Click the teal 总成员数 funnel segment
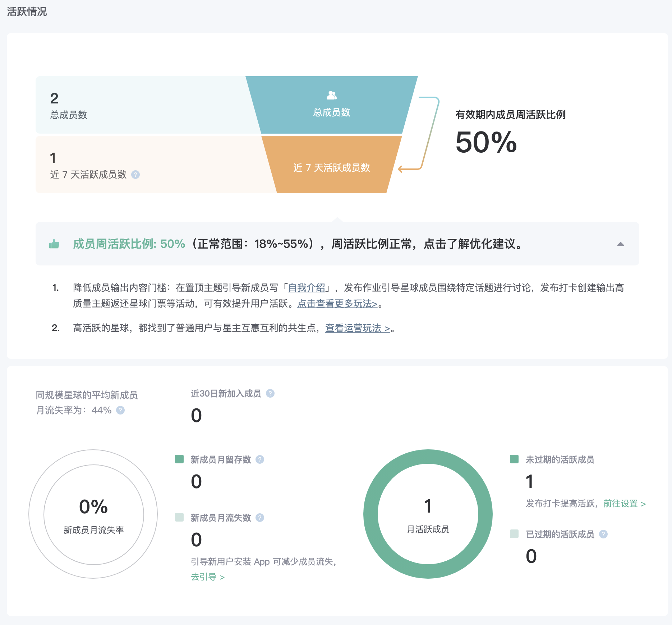672x625 pixels. pos(332,105)
